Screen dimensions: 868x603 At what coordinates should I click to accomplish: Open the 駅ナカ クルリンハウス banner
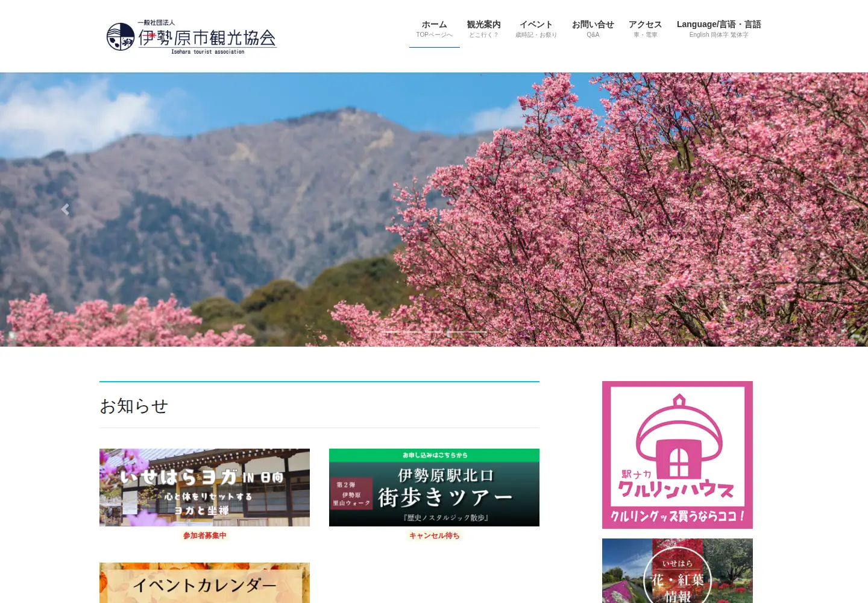(678, 455)
